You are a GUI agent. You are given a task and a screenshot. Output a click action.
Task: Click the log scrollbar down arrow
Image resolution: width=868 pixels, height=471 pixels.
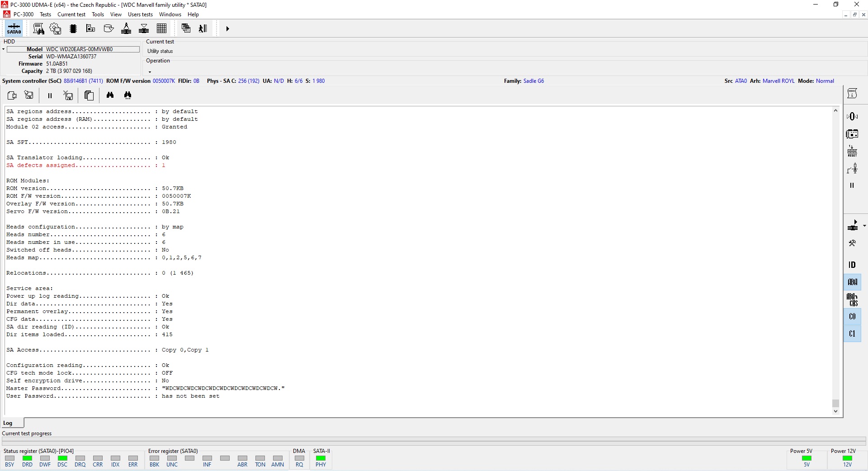click(x=835, y=411)
